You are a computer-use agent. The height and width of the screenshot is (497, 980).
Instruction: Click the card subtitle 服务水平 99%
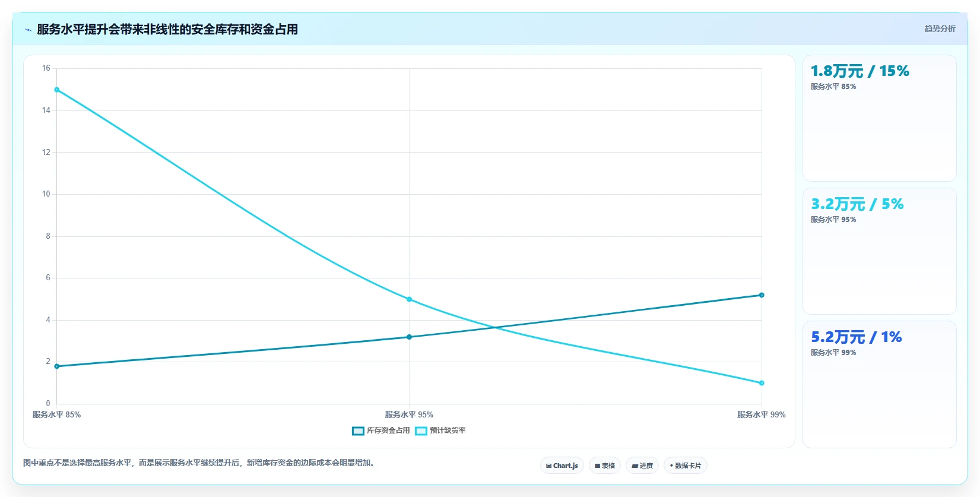[833, 353]
